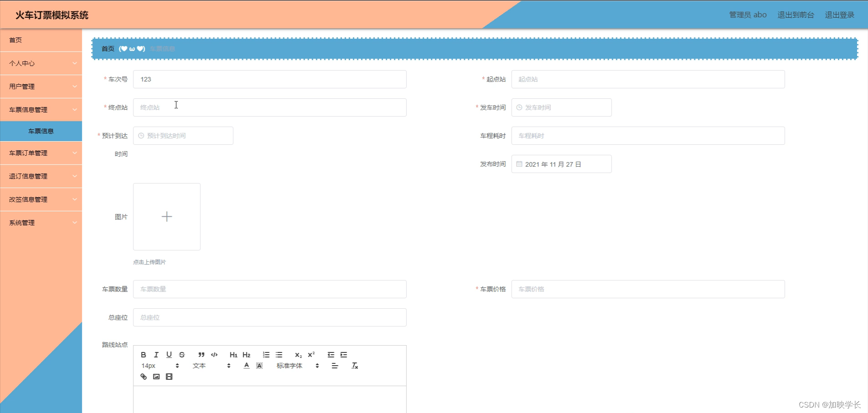
Task: Click 退出登录 to log out
Action: (x=839, y=14)
